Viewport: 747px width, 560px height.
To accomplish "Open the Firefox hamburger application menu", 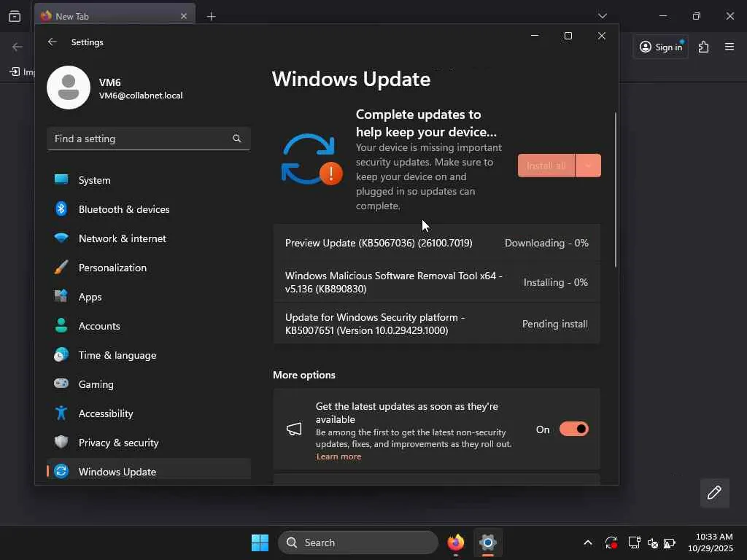I will coord(729,47).
